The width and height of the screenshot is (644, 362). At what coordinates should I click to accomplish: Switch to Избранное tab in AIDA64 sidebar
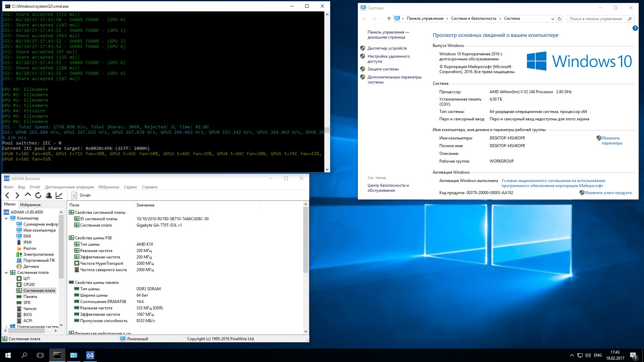(30, 205)
